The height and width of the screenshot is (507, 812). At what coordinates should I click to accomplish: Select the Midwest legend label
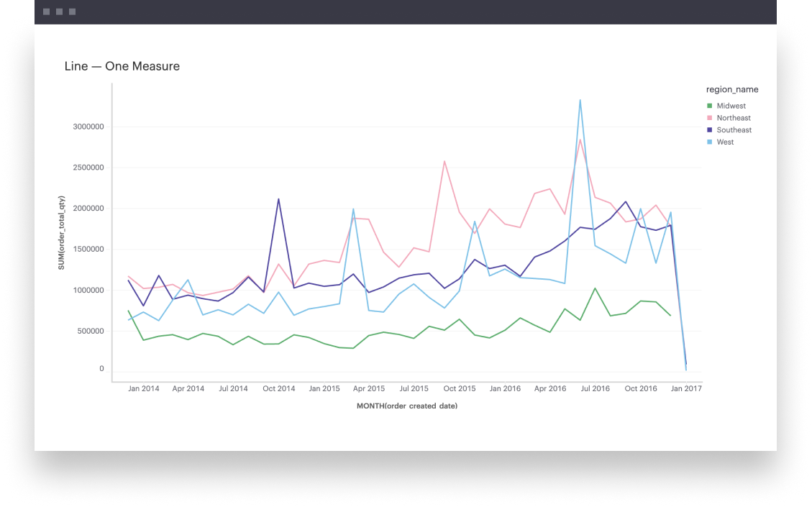(731, 106)
